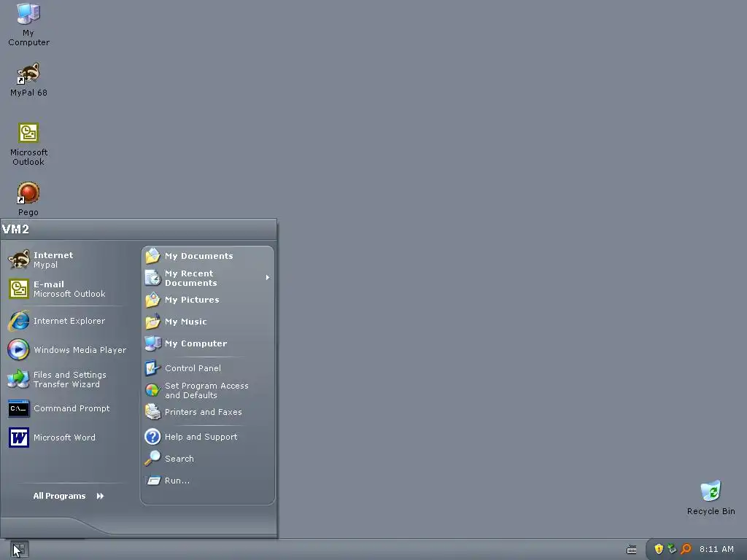Image resolution: width=747 pixels, height=560 pixels.
Task: Click Help and Support question mark icon
Action: pyautogui.click(x=152, y=437)
